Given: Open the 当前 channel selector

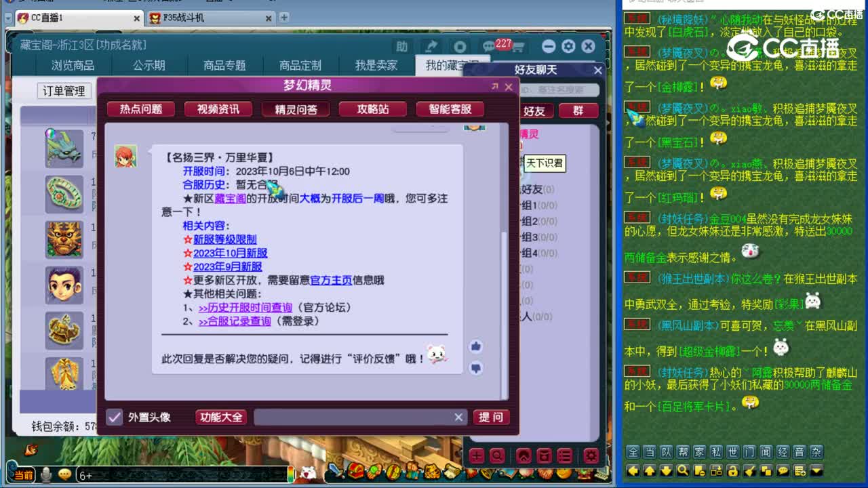Looking at the screenshot, I should point(22,475).
